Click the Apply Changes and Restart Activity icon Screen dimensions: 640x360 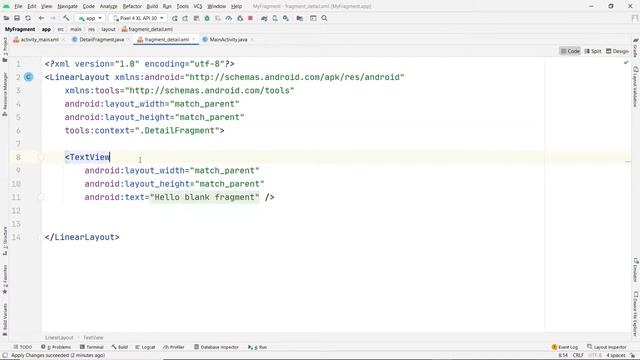185,18
